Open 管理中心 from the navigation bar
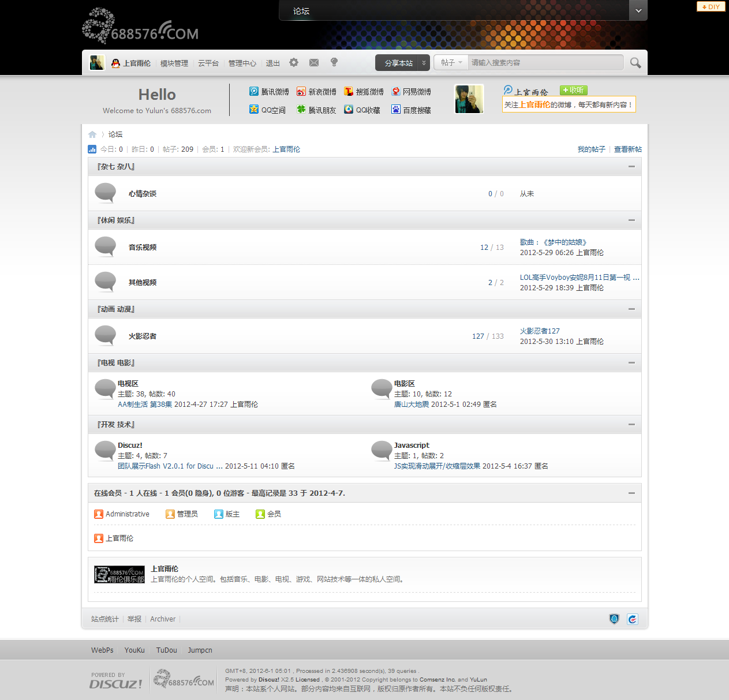The height and width of the screenshot is (700, 729). pos(242,63)
